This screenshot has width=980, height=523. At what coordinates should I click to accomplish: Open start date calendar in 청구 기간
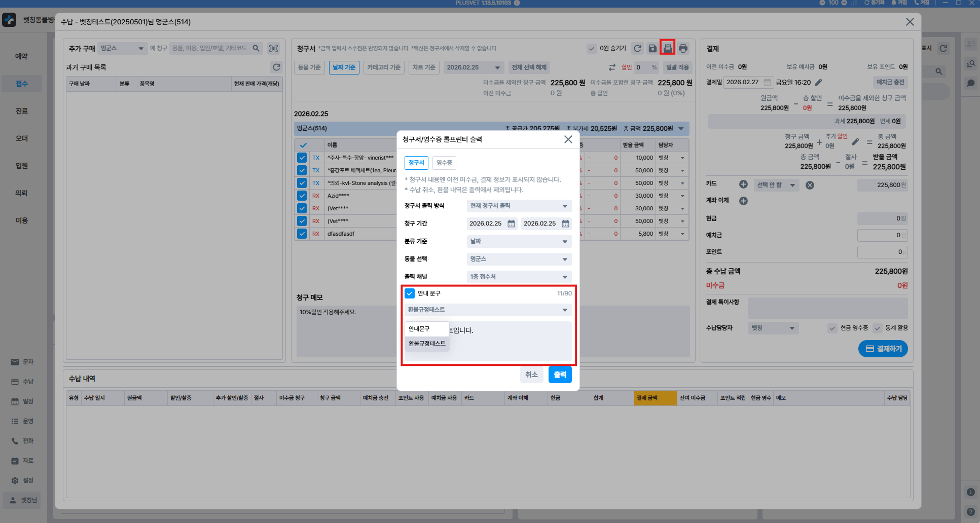511,223
